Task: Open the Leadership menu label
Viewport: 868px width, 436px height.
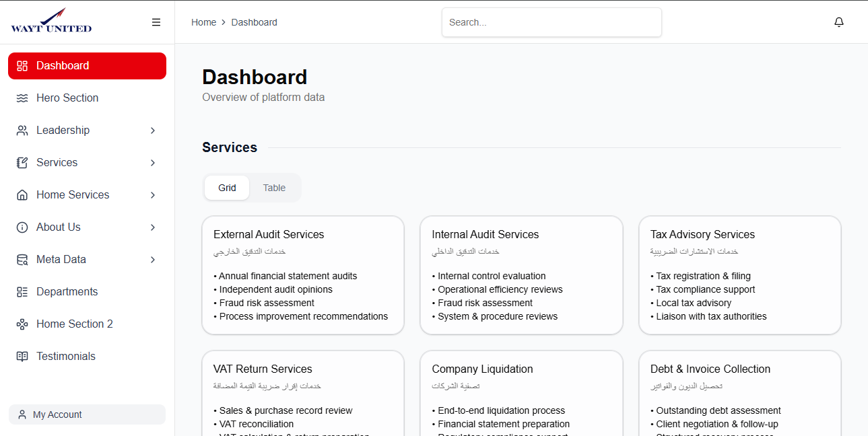Action: pos(63,131)
